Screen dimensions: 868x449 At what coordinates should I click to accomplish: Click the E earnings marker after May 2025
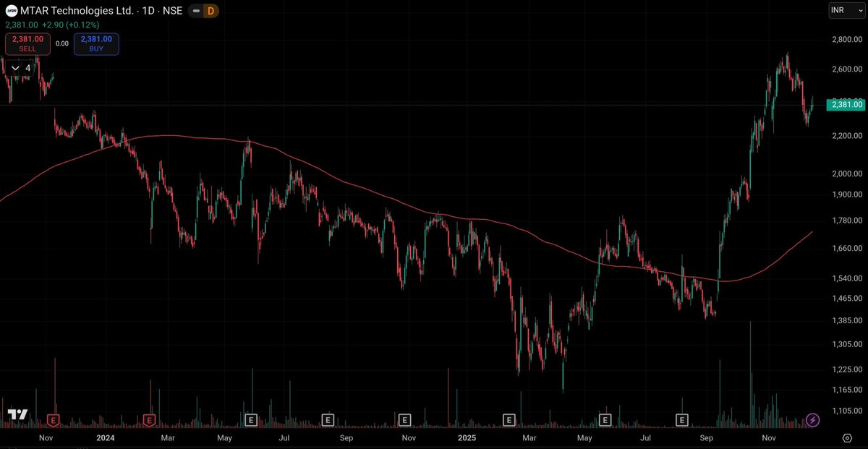[605, 419]
